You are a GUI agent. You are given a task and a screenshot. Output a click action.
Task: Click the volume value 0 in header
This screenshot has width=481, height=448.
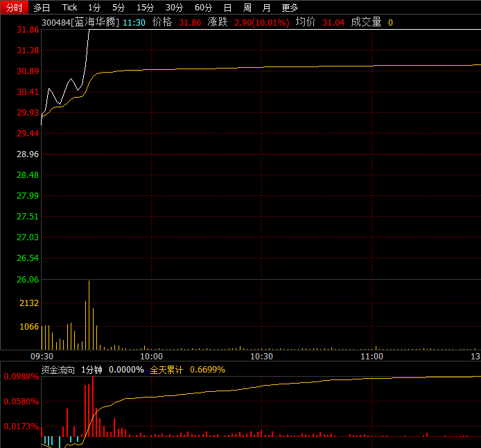coord(390,22)
